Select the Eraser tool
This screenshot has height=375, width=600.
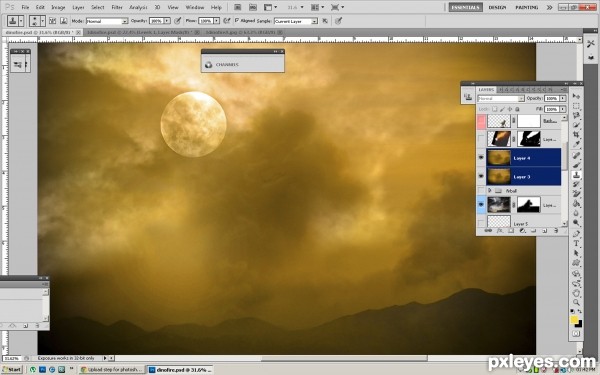[x=576, y=194]
